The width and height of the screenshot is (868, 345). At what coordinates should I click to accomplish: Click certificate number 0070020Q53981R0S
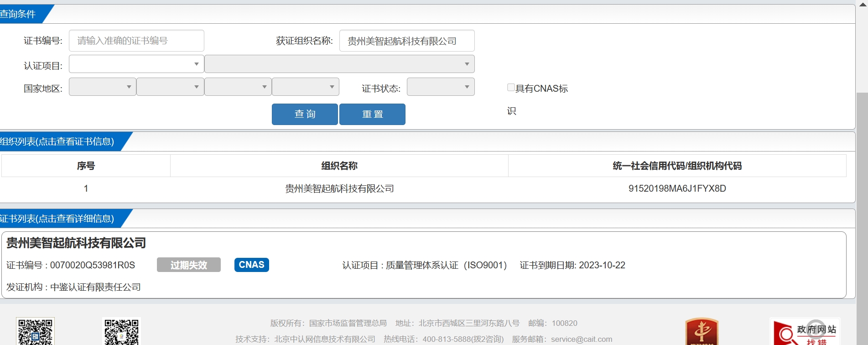93,265
